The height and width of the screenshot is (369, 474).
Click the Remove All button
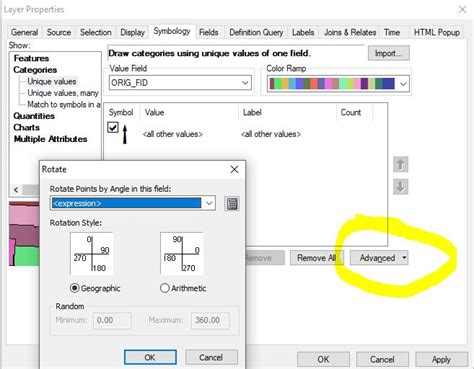(316, 258)
